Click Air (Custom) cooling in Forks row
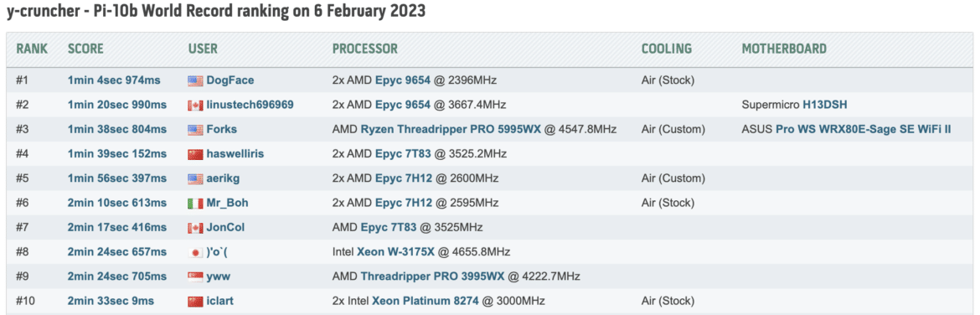Viewport: 980px width, 315px height. [x=673, y=129]
